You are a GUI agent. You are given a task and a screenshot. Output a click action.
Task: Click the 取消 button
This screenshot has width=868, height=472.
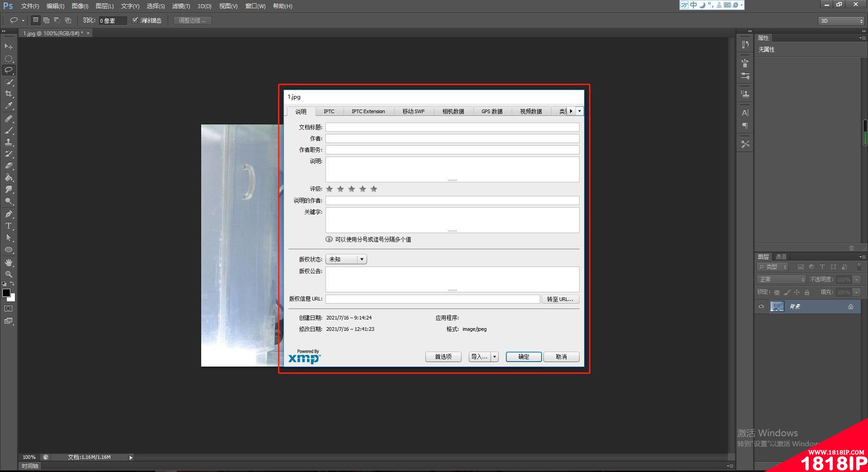(561, 357)
